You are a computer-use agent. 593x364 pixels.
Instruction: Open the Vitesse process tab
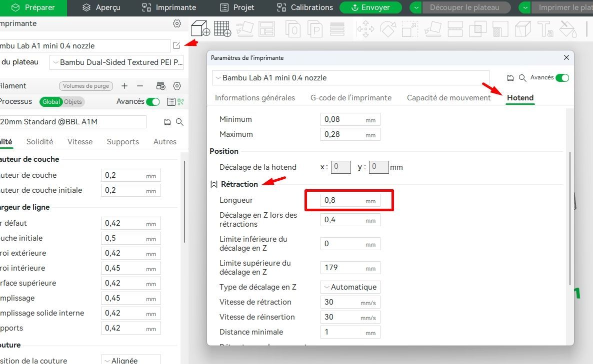click(80, 142)
